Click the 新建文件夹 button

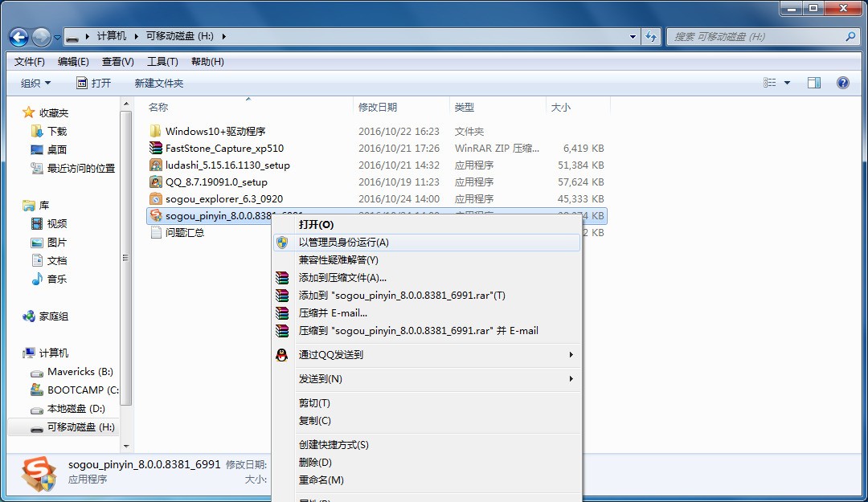pyautogui.click(x=159, y=84)
